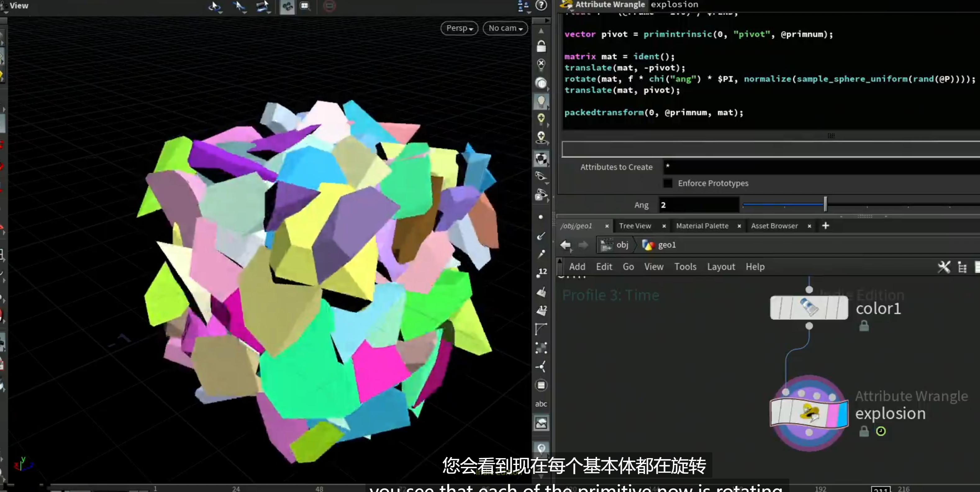Toggle the display points dot icon
Screen dimensions: 980x492
tap(541, 217)
